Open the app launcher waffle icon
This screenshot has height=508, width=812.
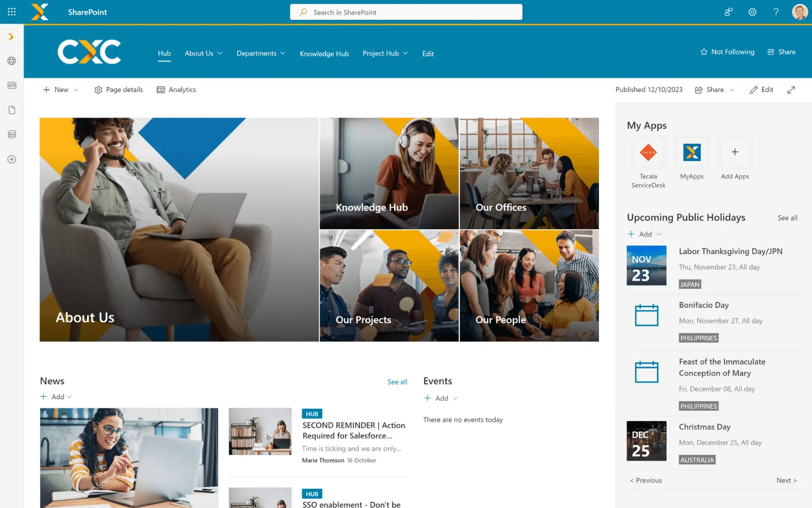coord(12,12)
